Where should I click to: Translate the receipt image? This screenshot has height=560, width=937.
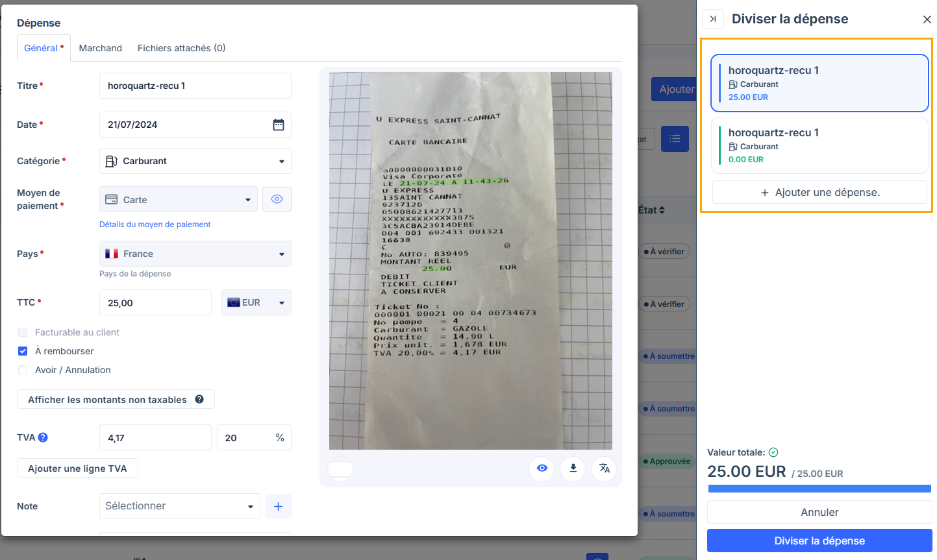tap(605, 468)
